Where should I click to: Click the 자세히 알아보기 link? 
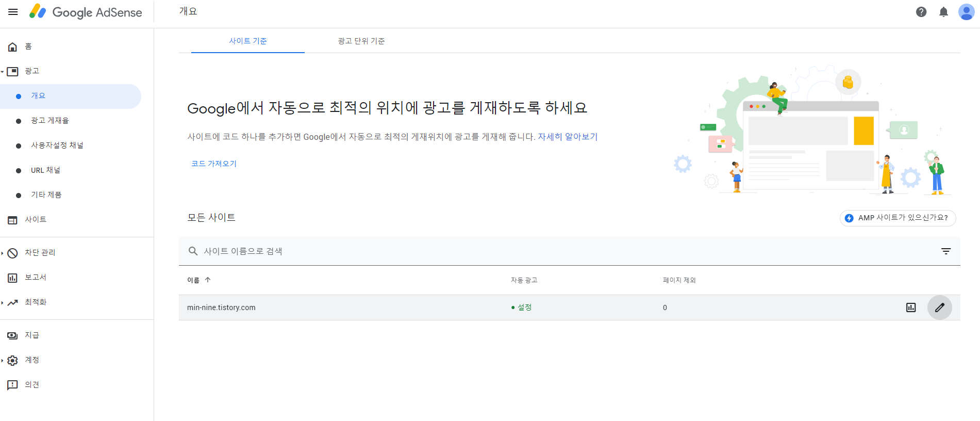coord(568,137)
